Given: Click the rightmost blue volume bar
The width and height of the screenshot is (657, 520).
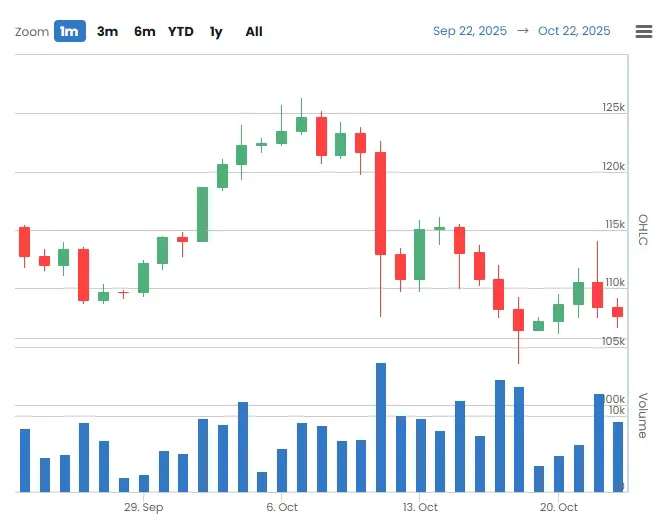Looking at the screenshot, I should point(618,456).
